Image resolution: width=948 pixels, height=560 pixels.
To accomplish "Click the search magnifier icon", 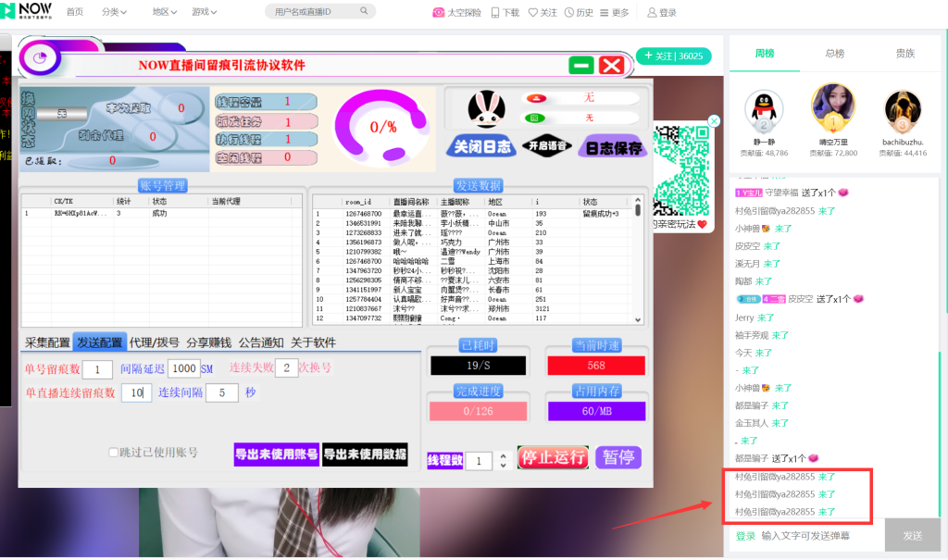I will coord(364,12).
